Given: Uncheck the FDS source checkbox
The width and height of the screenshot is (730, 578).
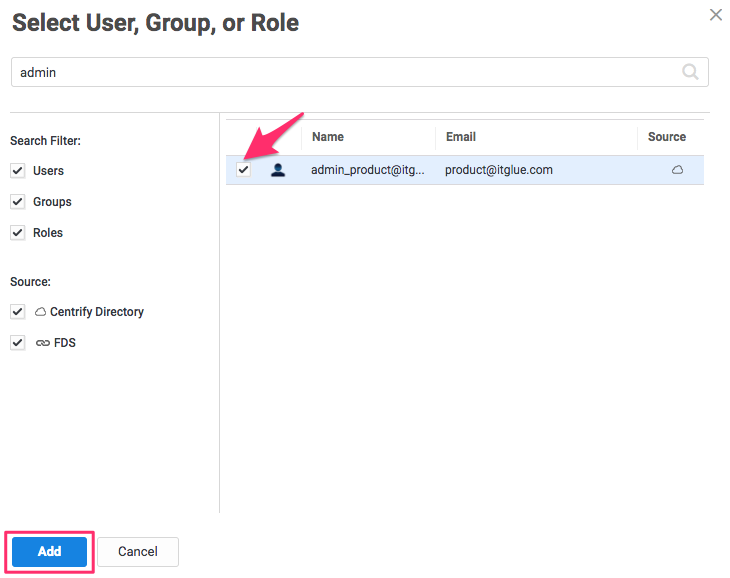Looking at the screenshot, I should coord(18,343).
